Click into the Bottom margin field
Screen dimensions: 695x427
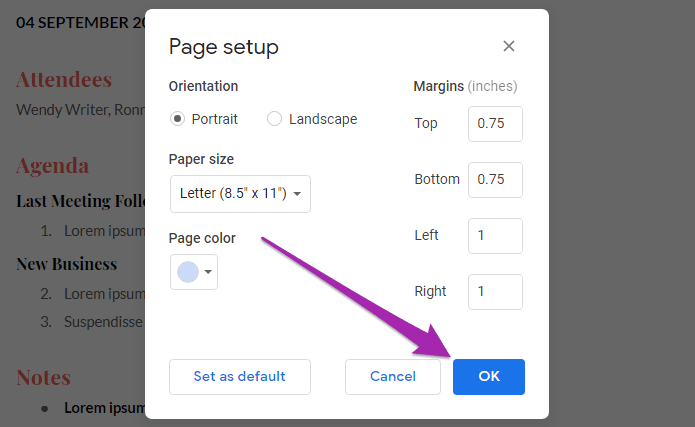(495, 180)
